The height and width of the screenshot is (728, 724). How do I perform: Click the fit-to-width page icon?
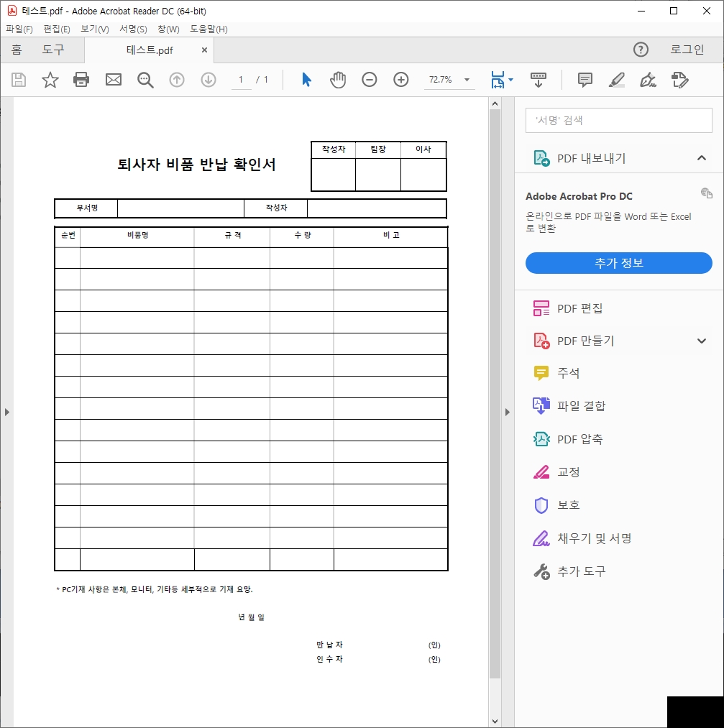pyautogui.click(x=498, y=80)
